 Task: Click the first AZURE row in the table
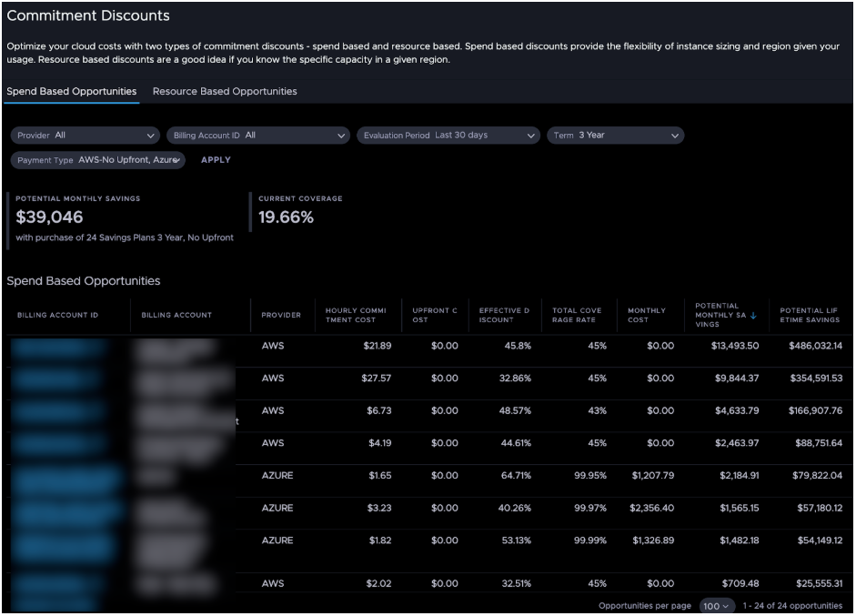point(428,476)
